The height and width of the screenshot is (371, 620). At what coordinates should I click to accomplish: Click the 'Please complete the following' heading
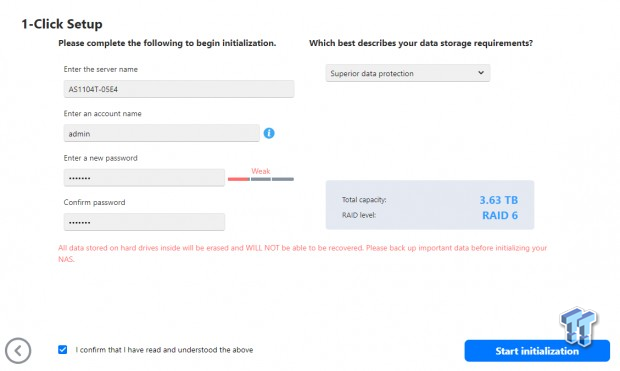coord(167,43)
